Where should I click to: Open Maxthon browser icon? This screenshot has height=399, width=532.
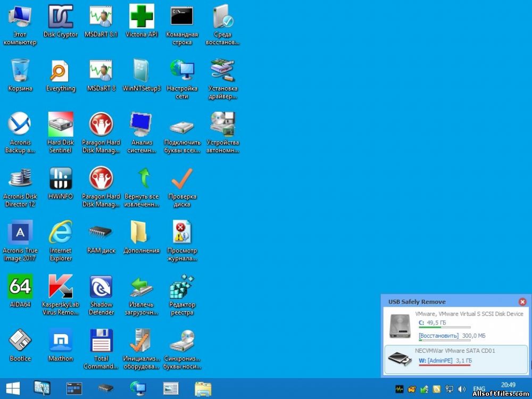pyautogui.click(x=61, y=345)
